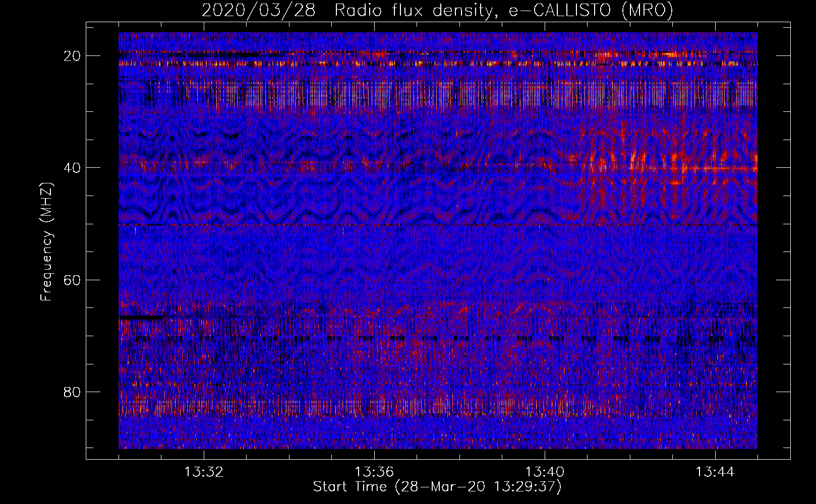Click the "13:36" time tick label
The height and width of the screenshot is (504, 816).
[x=374, y=472]
